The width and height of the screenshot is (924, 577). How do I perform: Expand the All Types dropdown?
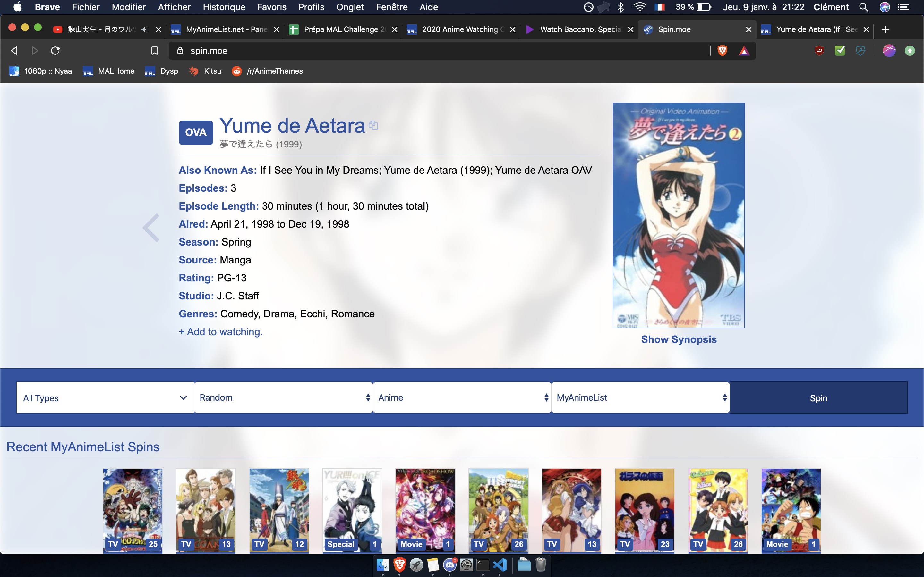tap(105, 397)
